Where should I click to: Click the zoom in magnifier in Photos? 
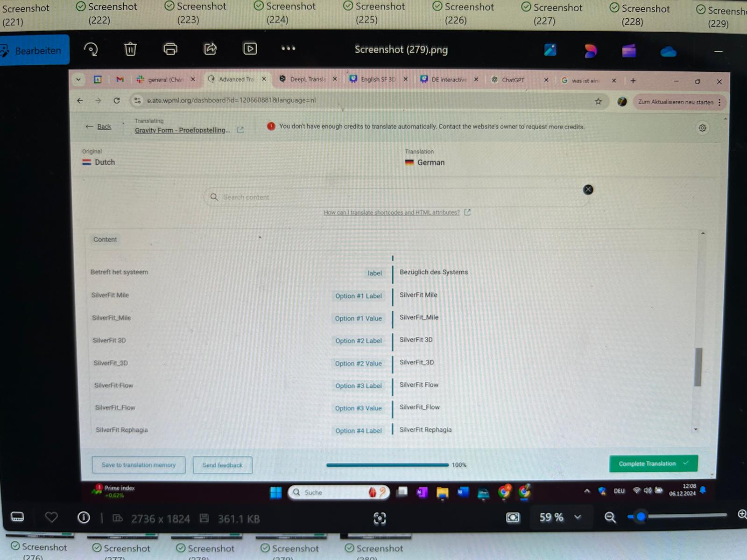click(742, 514)
